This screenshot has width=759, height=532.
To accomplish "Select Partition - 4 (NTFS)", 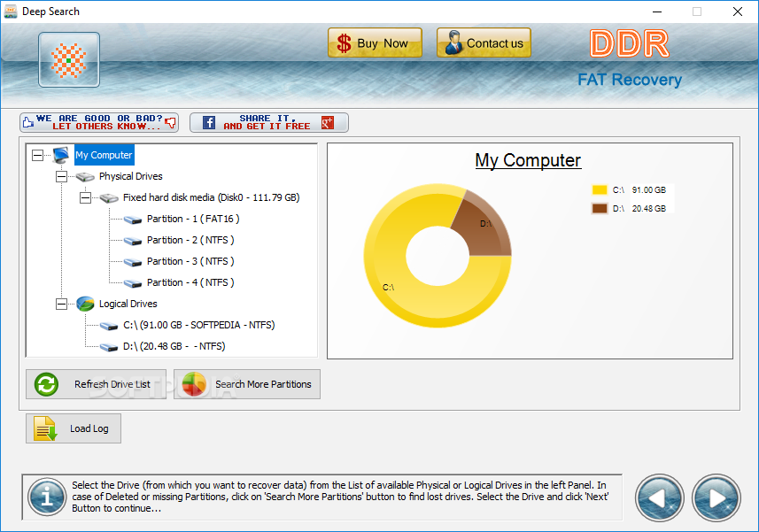I will pos(190,283).
